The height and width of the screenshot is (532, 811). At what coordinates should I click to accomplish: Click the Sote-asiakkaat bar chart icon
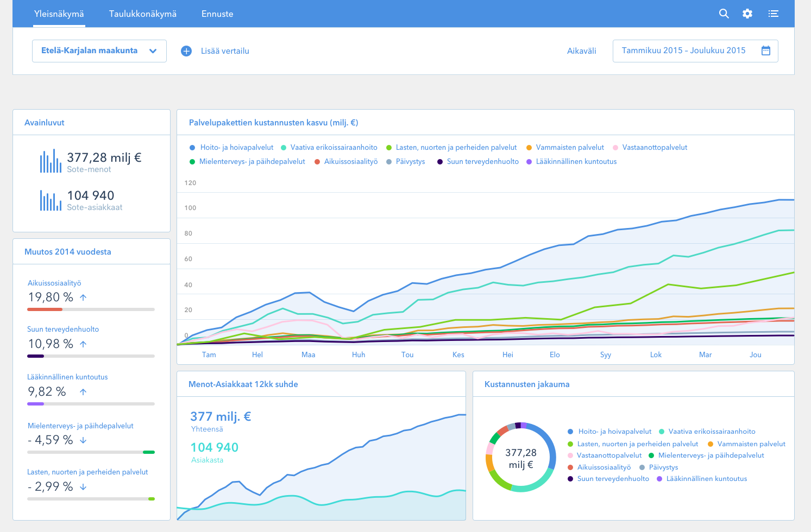coord(51,200)
